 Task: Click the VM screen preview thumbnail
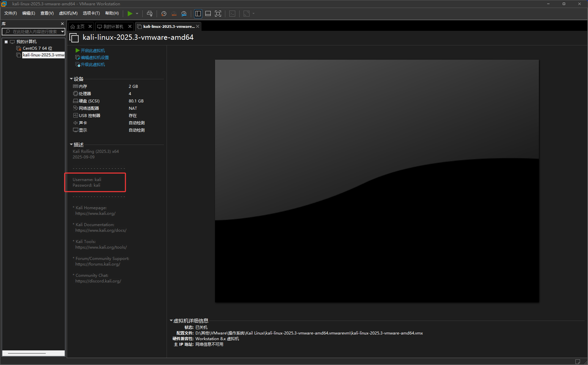377,181
